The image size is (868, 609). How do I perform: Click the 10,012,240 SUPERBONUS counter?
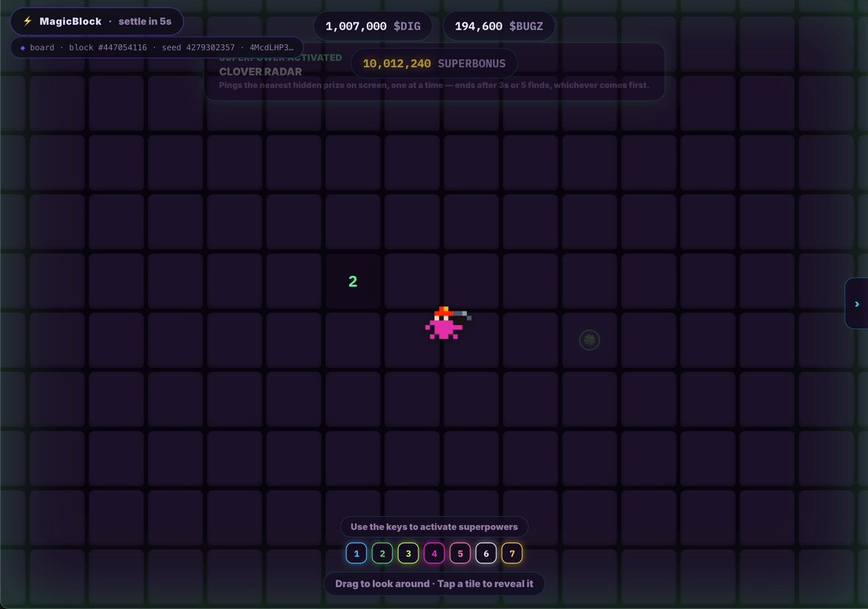(x=434, y=64)
